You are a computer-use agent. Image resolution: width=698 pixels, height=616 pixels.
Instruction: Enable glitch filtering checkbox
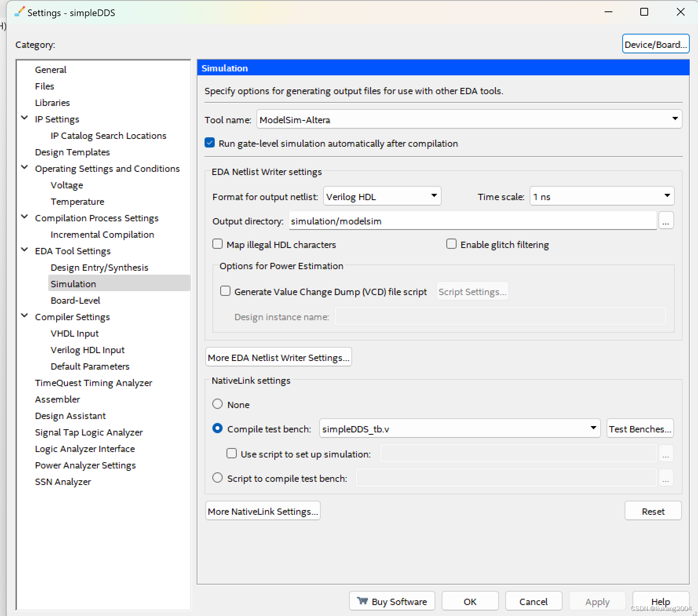[x=451, y=244]
